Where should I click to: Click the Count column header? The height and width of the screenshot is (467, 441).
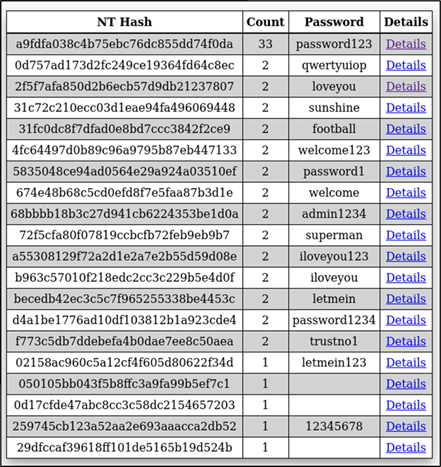tap(265, 22)
